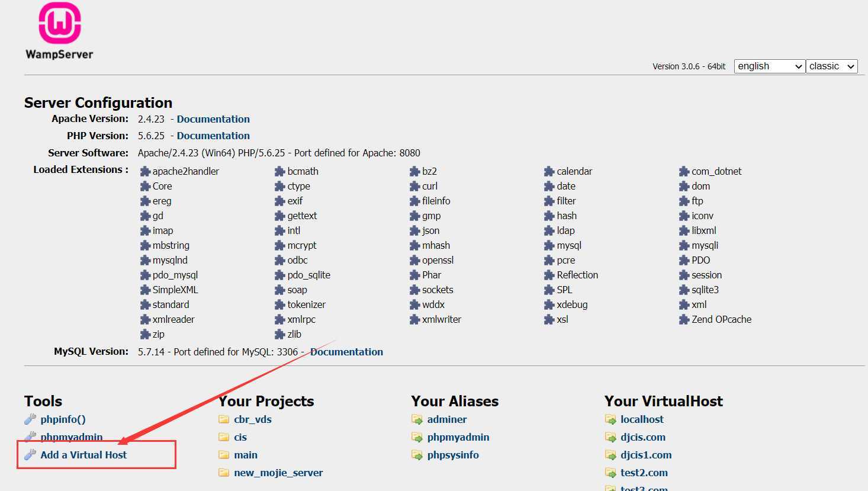Screen dimensions: 868x491
Task: Select the Version 3.0.6 - 64bit text
Action: point(689,66)
